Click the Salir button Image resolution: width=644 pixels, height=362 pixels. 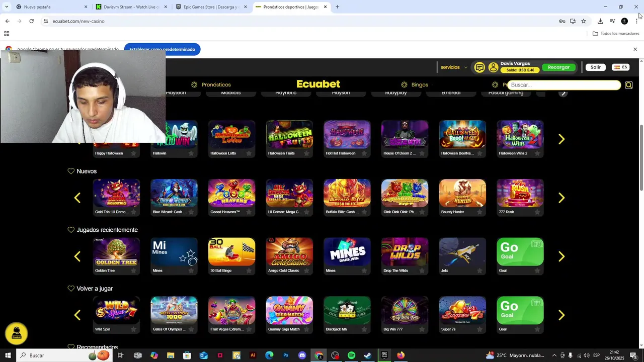click(596, 67)
